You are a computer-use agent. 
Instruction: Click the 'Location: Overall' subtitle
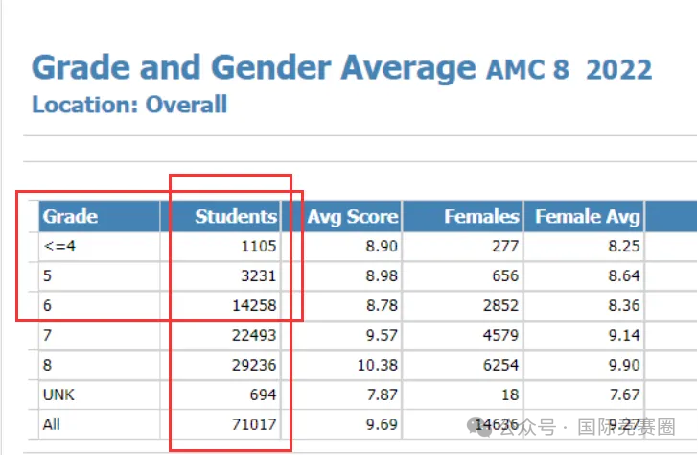tap(130, 105)
